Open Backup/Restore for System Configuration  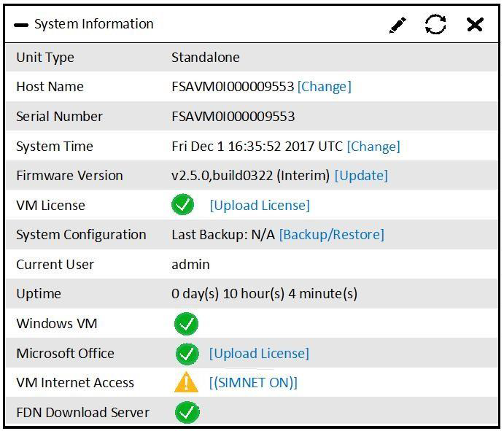pos(331,235)
